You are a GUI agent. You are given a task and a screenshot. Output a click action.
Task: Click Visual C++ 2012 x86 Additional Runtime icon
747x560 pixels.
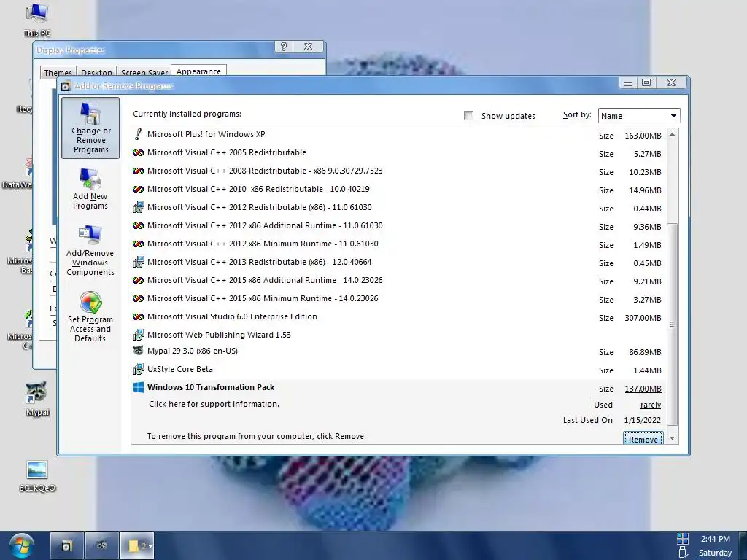pyautogui.click(x=138, y=226)
